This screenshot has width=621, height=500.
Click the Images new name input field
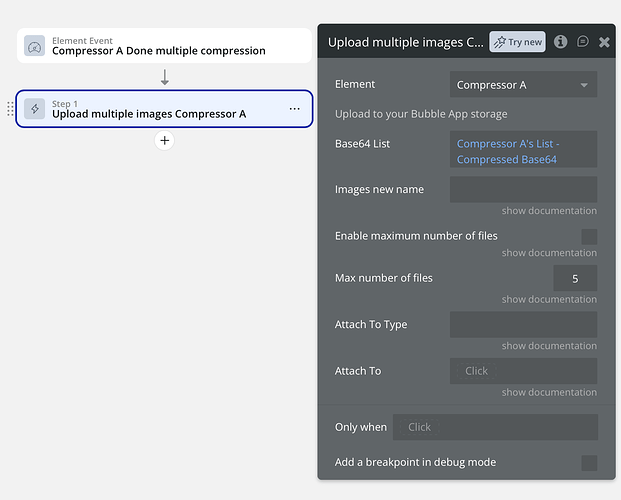pyautogui.click(x=523, y=190)
